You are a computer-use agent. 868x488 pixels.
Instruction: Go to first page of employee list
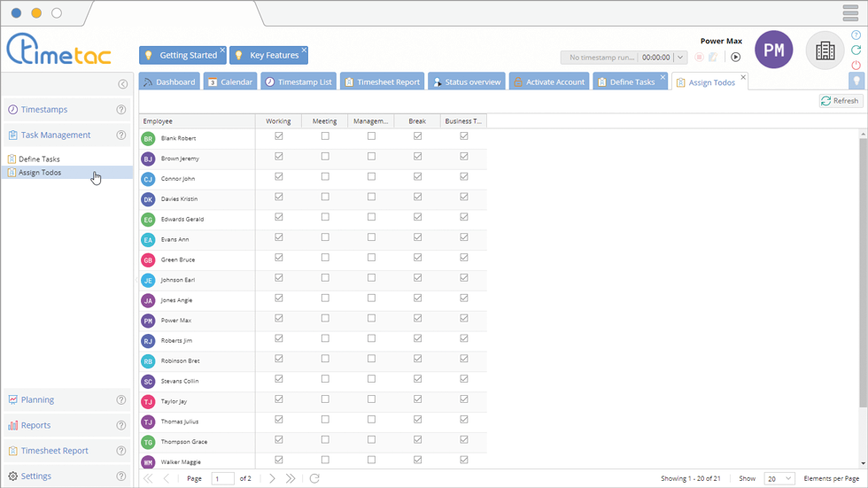click(x=148, y=478)
